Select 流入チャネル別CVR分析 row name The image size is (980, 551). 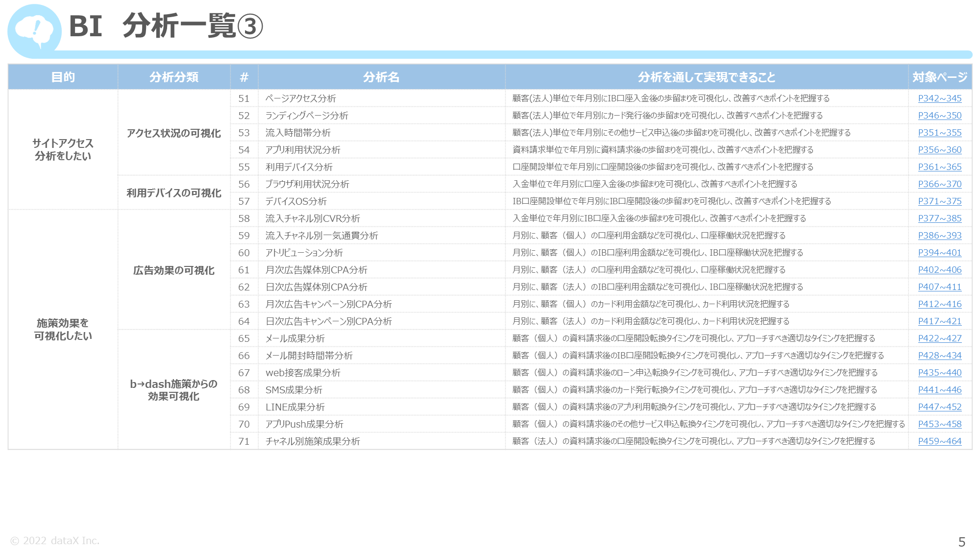(x=313, y=218)
